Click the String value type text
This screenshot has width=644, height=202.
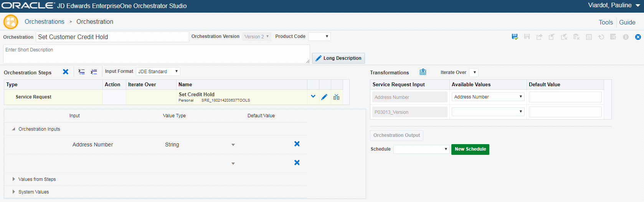point(172,145)
